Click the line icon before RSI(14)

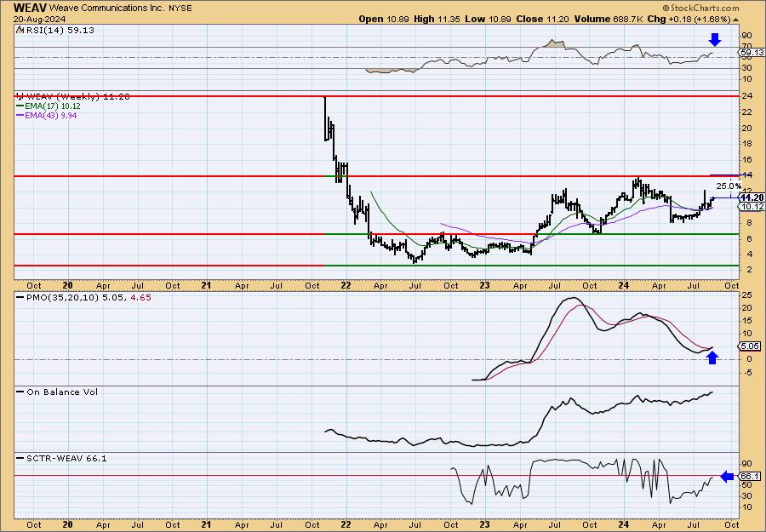pyautogui.click(x=20, y=30)
